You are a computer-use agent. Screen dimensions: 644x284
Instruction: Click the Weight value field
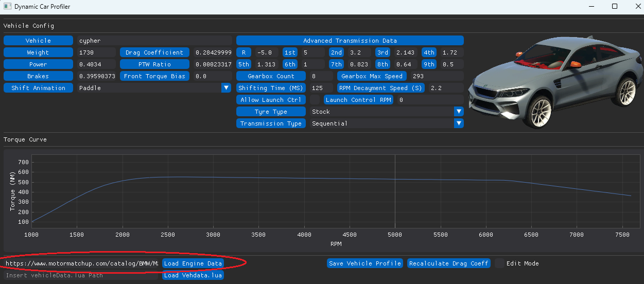point(96,52)
